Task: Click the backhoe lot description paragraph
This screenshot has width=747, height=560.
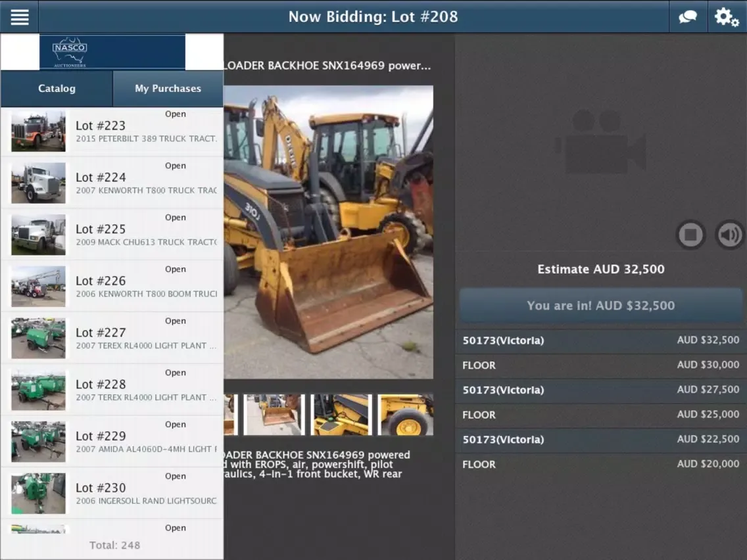Action: [x=317, y=464]
